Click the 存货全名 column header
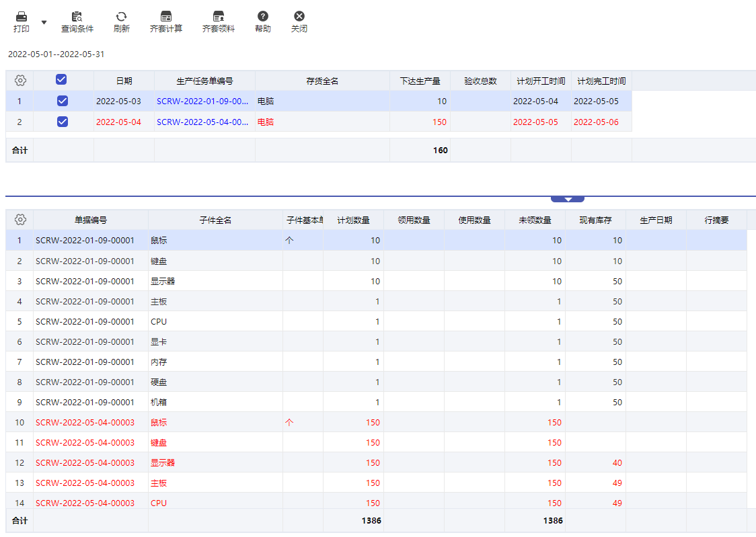Screen dimensions: 756x537 (322, 81)
